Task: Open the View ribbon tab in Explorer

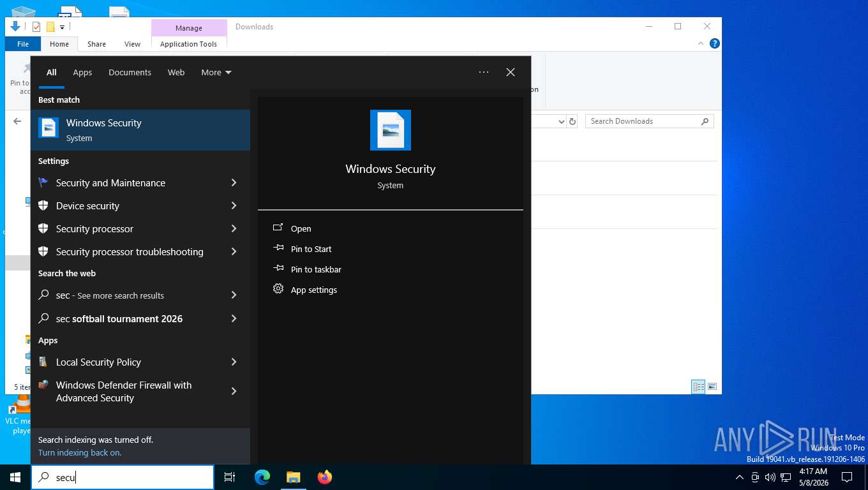Action: point(132,44)
